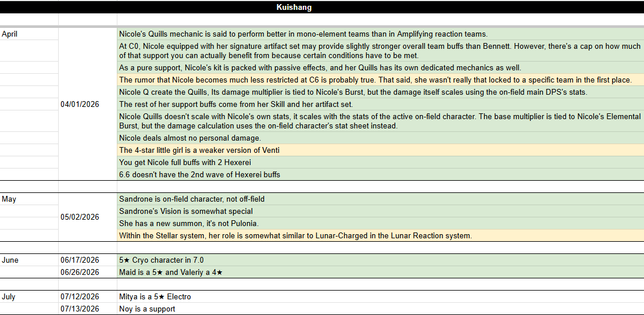Screen dimensions: 644x315
Task: Click the row about 6.6 Hexerei buffs
Action: 380,174
